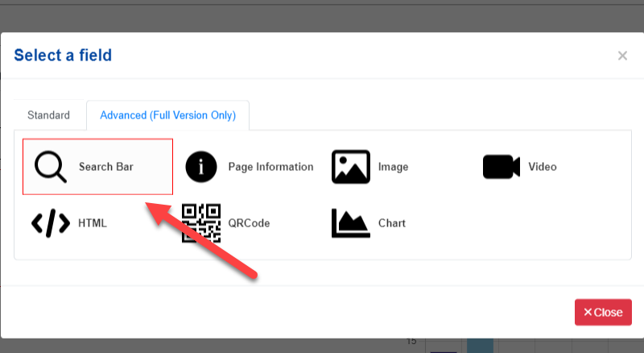Choose the Image picture icon

[351, 167]
